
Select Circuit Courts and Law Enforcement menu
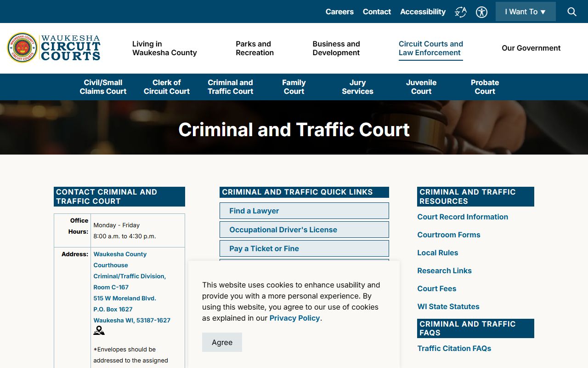click(430, 48)
